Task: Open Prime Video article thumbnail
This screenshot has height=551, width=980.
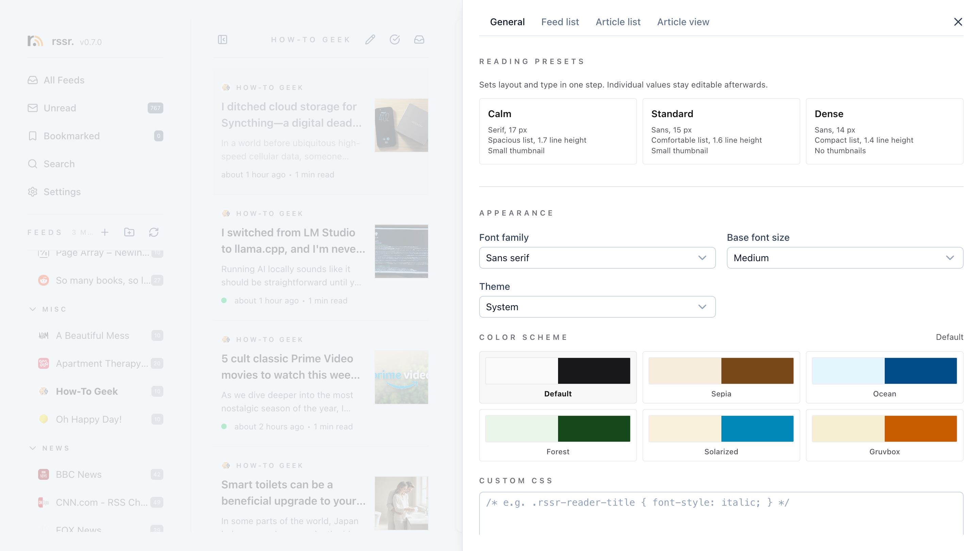Action: click(402, 377)
